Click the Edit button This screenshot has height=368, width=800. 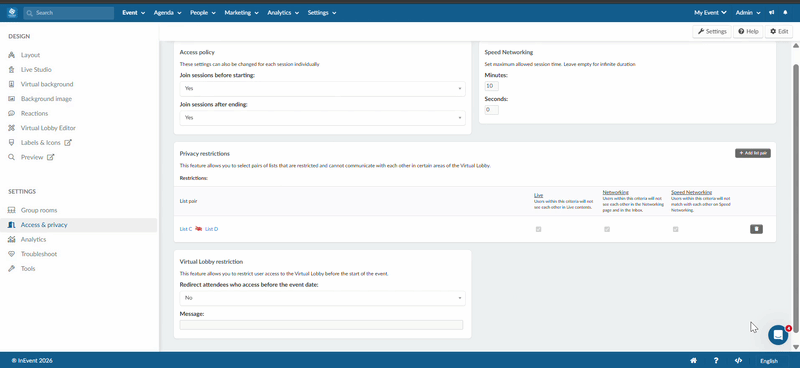tap(779, 32)
